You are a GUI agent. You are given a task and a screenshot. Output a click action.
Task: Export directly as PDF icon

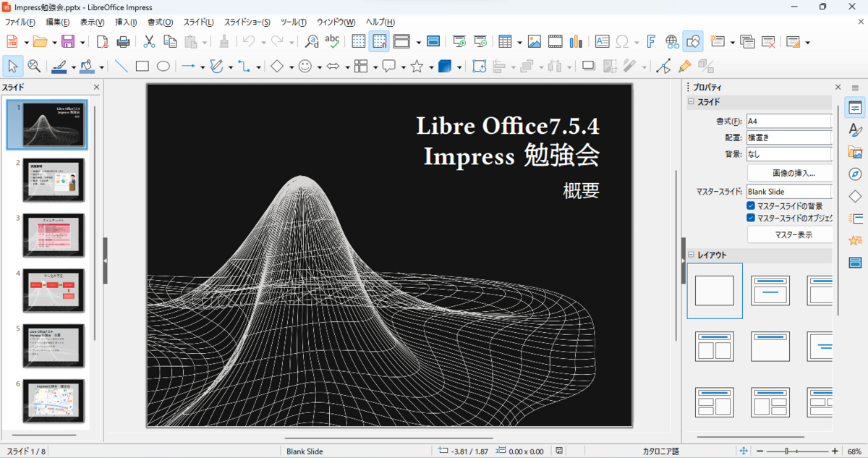coord(103,41)
